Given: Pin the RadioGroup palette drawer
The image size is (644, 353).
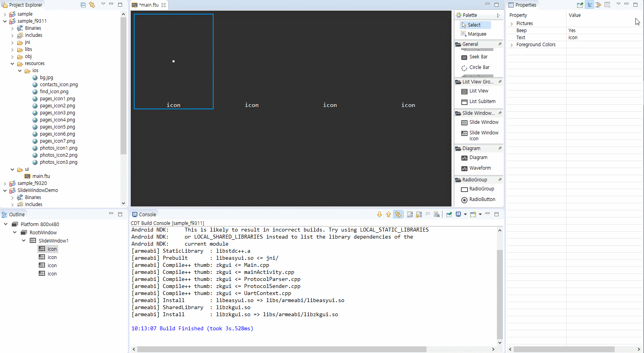Looking at the screenshot, I should tap(500, 179).
